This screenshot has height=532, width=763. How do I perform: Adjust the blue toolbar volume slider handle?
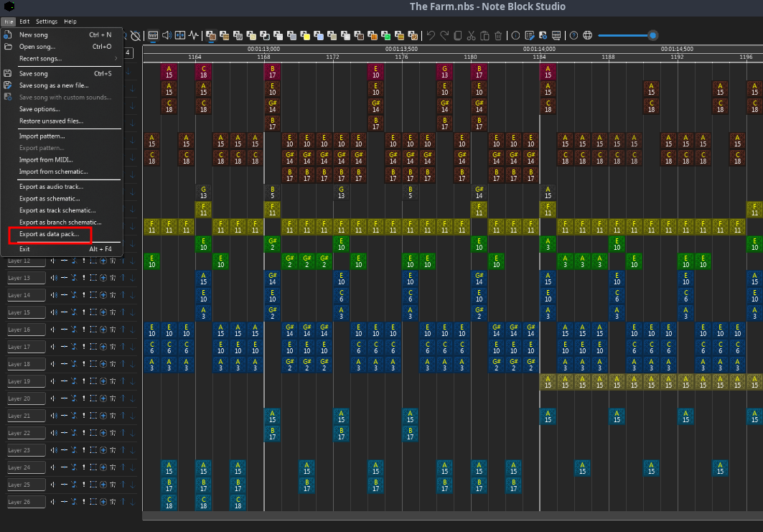pyautogui.click(x=653, y=35)
